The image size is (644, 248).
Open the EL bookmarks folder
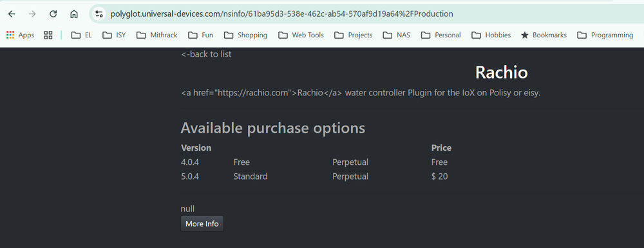pyautogui.click(x=81, y=35)
